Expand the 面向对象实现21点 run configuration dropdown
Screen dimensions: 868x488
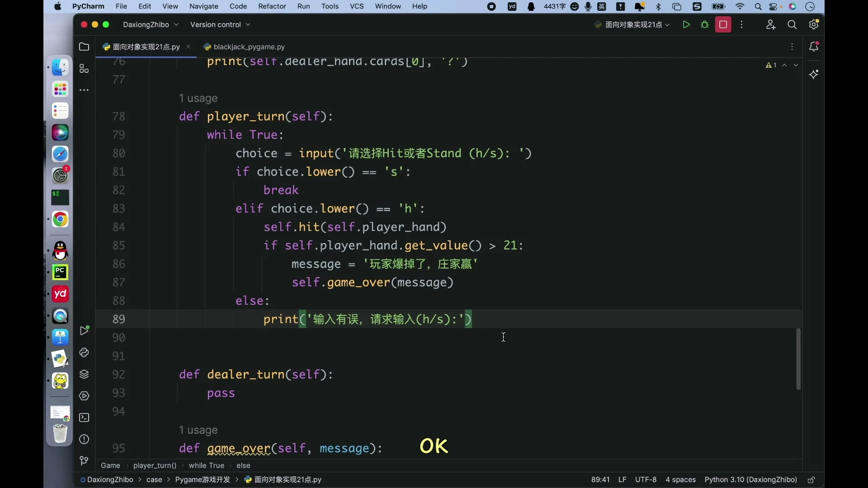pos(632,25)
